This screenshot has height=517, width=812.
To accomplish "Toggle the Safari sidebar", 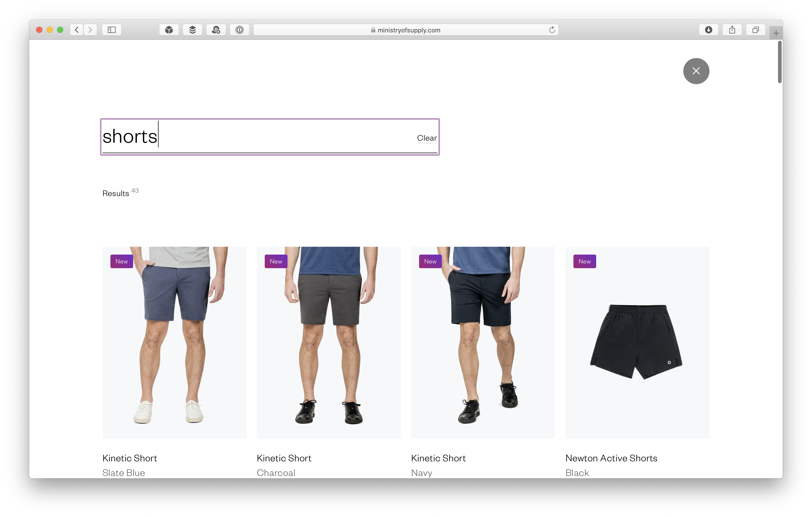I will (x=112, y=30).
